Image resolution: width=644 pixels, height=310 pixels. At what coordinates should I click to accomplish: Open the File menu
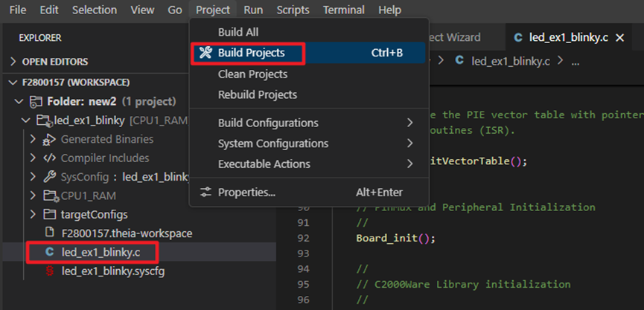(x=18, y=10)
